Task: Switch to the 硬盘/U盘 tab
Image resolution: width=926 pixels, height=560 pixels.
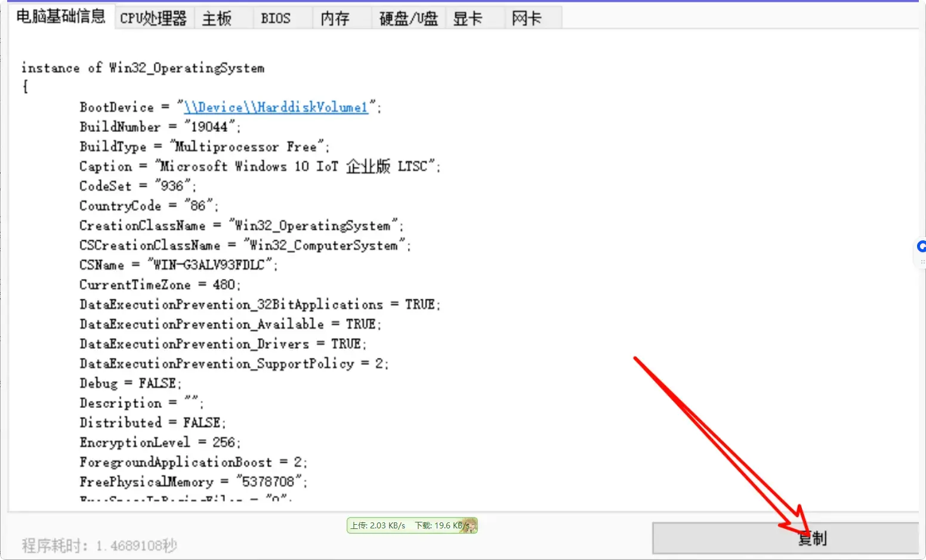Action: coord(409,18)
